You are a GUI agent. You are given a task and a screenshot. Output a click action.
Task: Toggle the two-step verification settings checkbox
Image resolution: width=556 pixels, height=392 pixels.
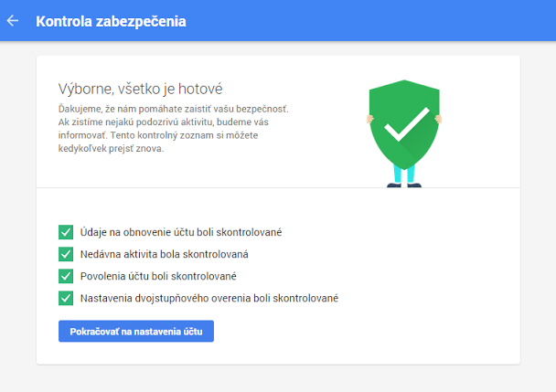click(65, 298)
